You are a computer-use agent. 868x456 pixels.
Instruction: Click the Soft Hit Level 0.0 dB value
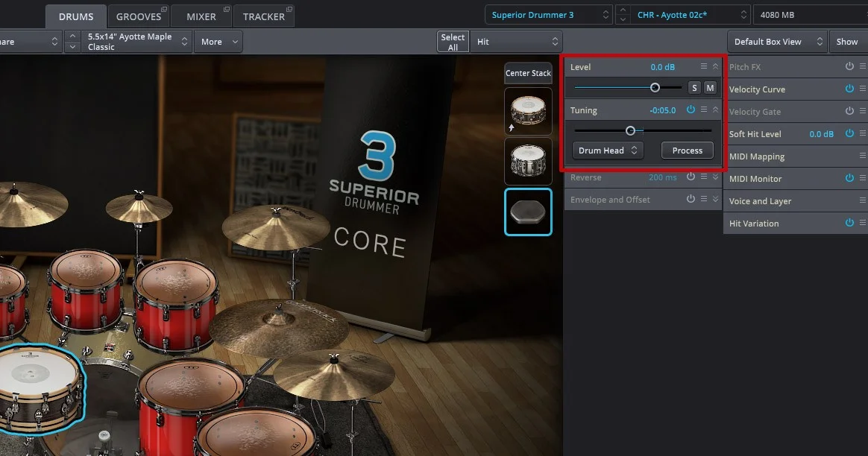point(821,134)
